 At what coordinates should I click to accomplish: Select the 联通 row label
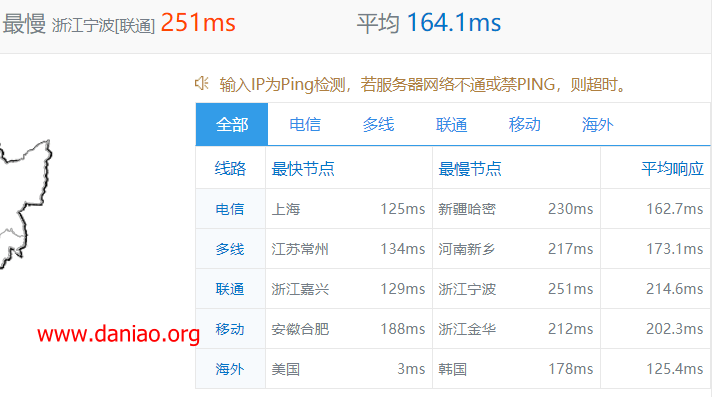pyautogui.click(x=230, y=289)
